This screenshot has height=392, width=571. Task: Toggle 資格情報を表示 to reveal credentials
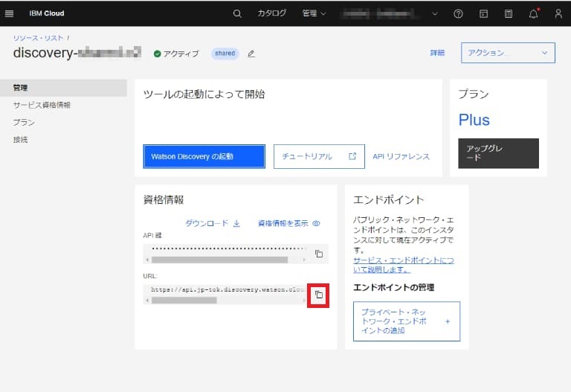288,223
